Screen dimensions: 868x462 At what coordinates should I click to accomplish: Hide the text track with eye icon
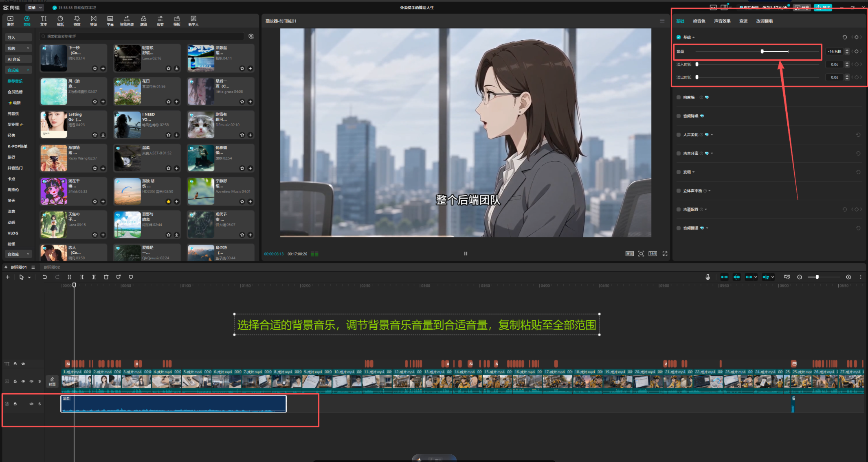point(23,364)
